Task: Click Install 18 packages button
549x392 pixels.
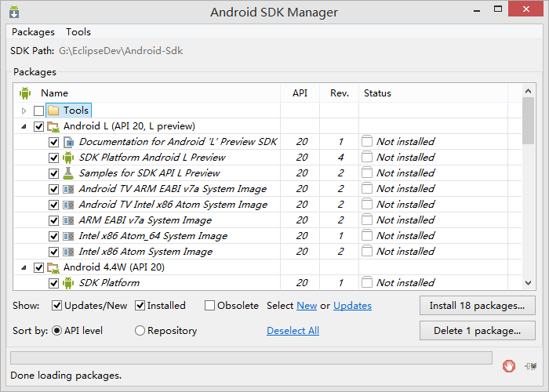Action: tap(478, 305)
